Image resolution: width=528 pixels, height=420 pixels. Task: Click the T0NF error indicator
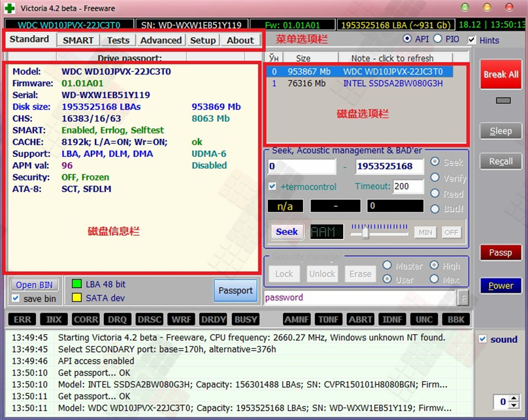(329, 319)
